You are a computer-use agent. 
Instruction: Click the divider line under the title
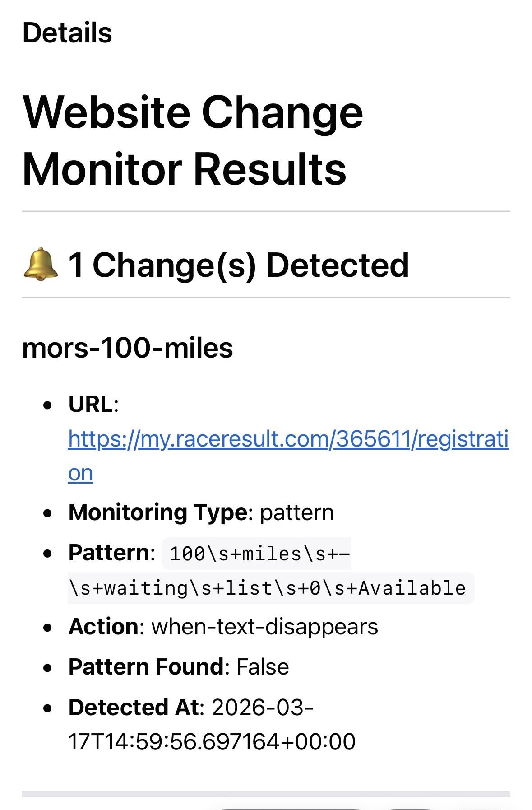(266, 211)
